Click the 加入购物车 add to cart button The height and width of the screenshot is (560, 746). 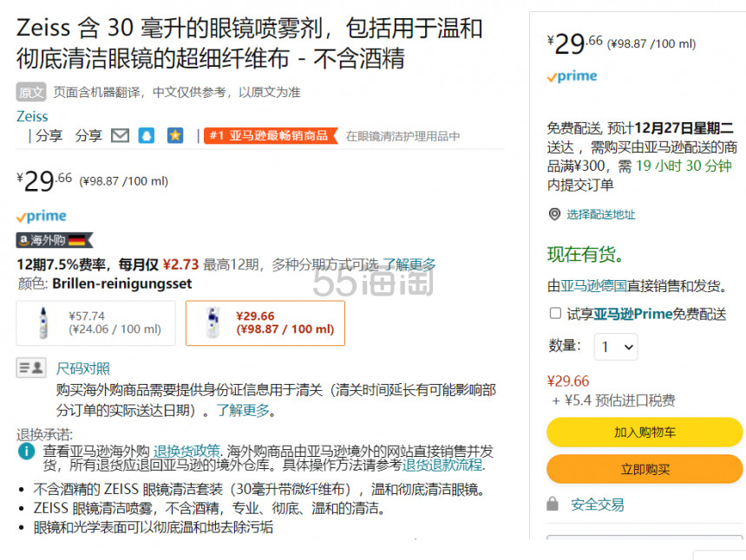[x=644, y=432]
